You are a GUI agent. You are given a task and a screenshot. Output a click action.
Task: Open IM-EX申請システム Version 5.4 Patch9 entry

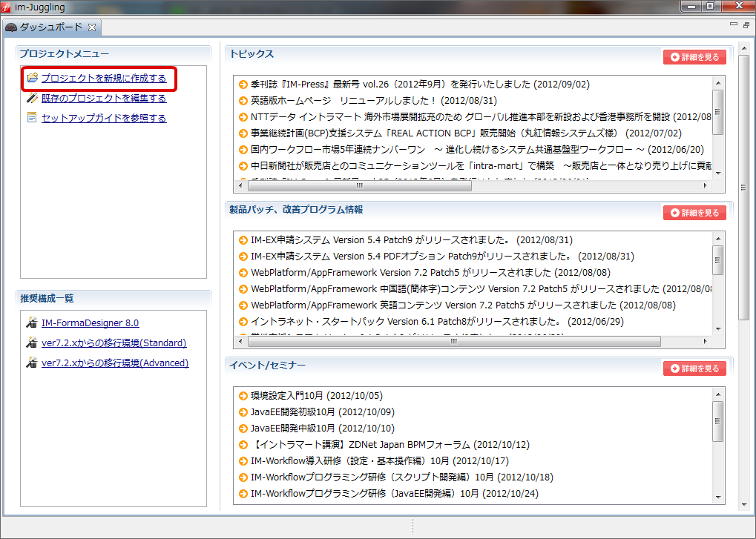412,240
